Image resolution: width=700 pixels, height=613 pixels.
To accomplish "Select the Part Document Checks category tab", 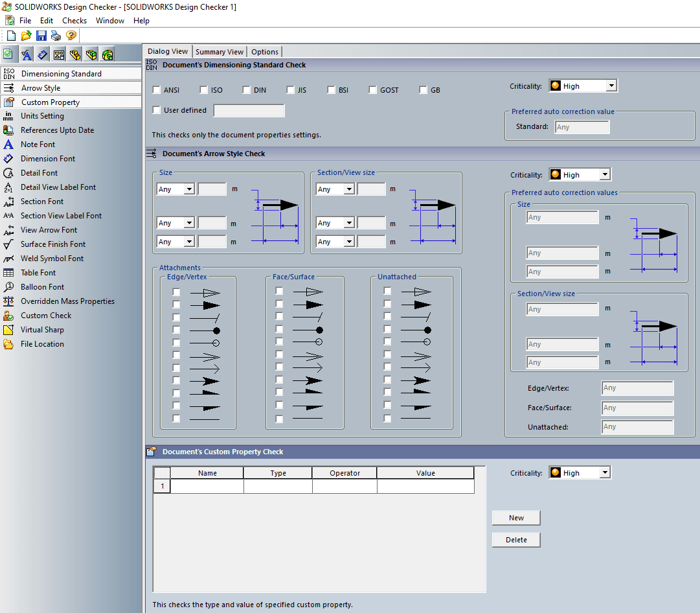I will tap(75, 54).
